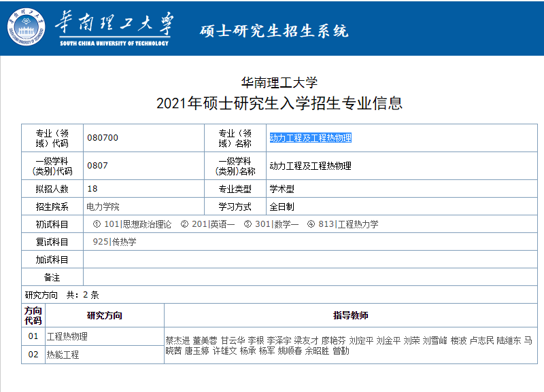This screenshot has width=544, height=392.
Task: Click research direction 工程热物理
Action: point(67,336)
